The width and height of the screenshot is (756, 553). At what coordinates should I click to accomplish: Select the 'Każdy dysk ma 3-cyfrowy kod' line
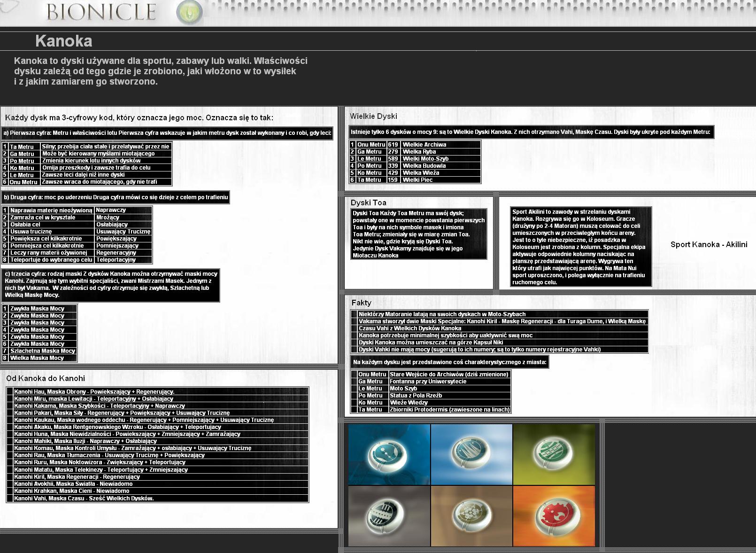(139, 117)
